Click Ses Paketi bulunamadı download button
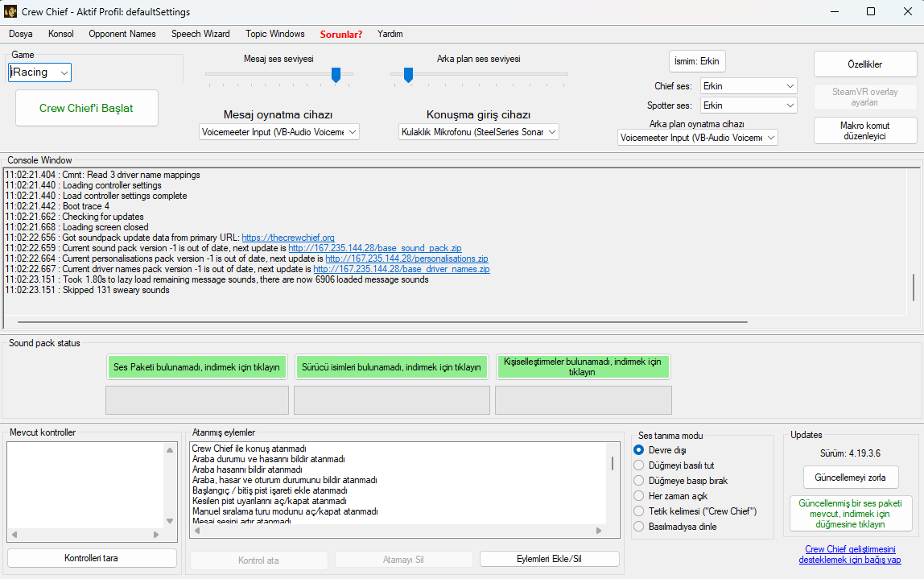The height and width of the screenshot is (579, 924). pos(197,366)
